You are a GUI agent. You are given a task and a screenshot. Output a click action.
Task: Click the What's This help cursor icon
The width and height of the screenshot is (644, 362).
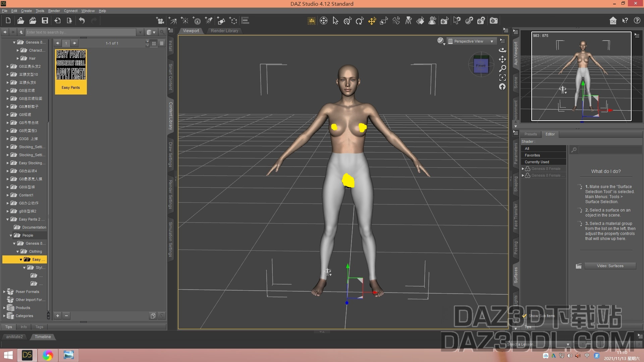point(625,21)
